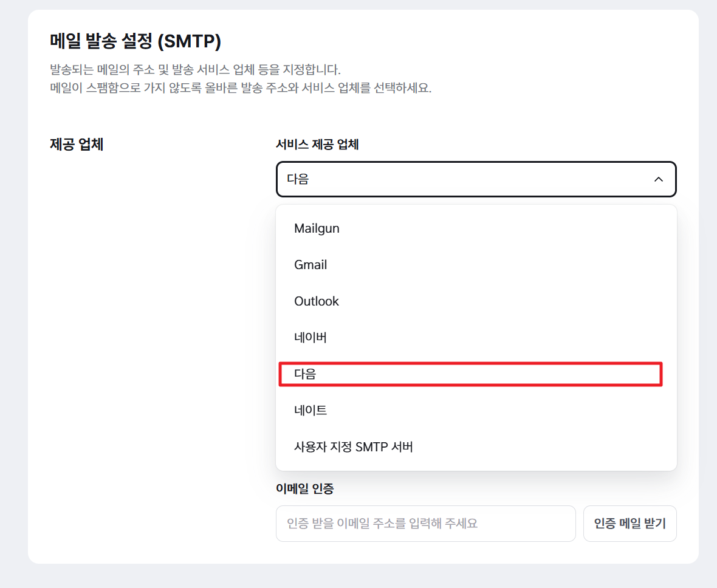Click the 서비스 제공 업체 combo box showing 다음
717x588 pixels.
tap(462, 179)
